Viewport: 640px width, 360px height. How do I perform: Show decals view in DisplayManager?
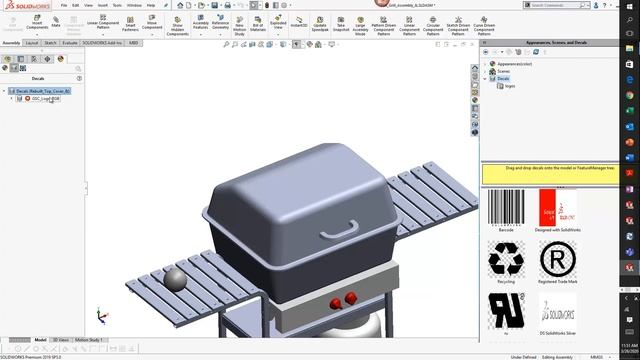click(x=14, y=68)
